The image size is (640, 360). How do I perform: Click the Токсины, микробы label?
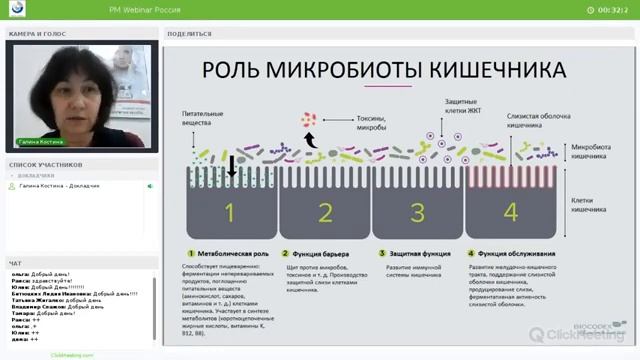[x=371, y=123]
